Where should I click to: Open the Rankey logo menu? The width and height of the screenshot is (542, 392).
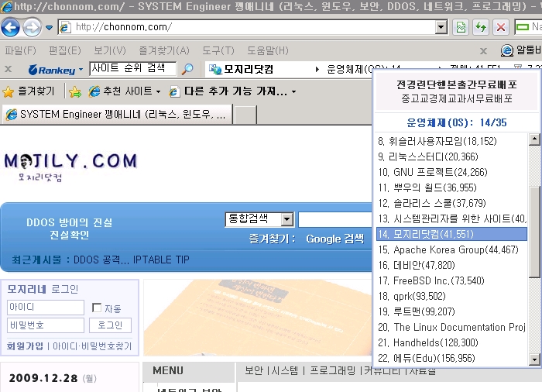[x=56, y=70]
